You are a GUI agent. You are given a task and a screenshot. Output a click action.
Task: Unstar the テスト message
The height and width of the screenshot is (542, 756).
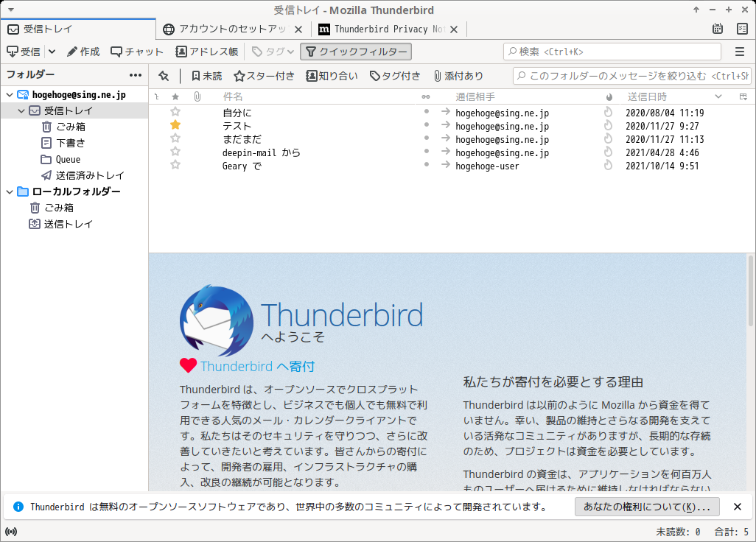175,125
